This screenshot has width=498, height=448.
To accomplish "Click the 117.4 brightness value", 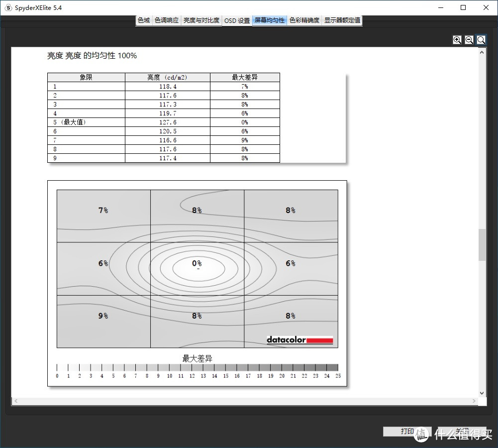I will coord(168,158).
